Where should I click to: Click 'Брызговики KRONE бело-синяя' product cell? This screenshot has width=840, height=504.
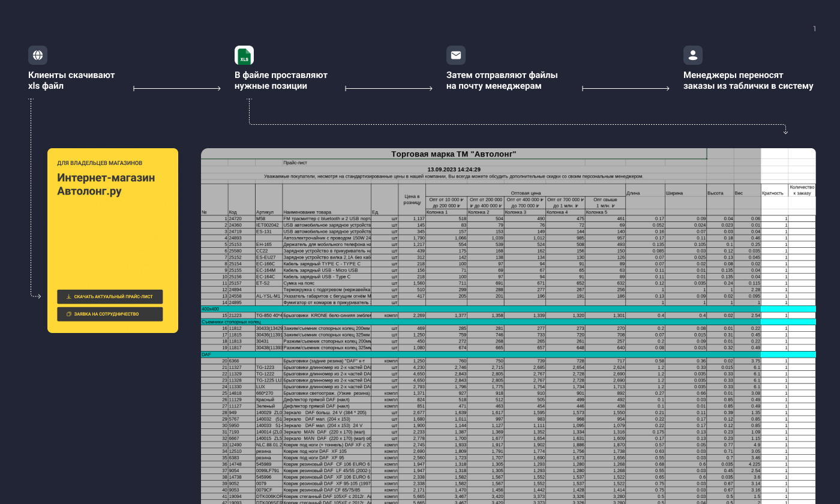[x=326, y=315]
